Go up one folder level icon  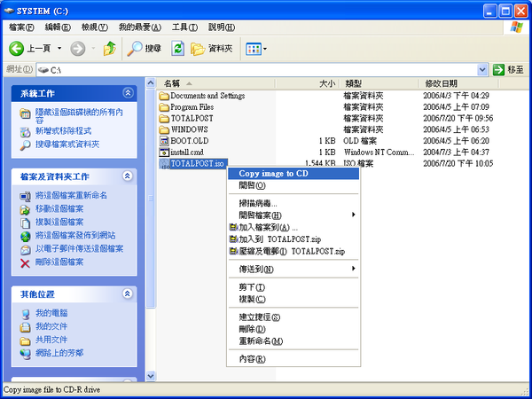tap(110, 49)
